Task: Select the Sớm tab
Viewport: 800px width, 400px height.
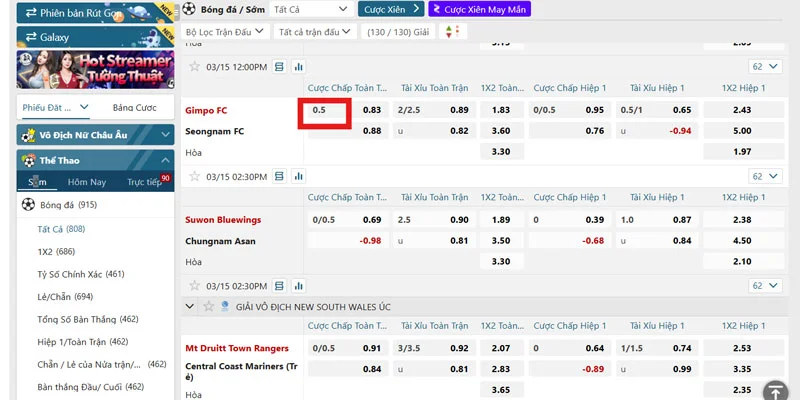Action: click(37, 182)
